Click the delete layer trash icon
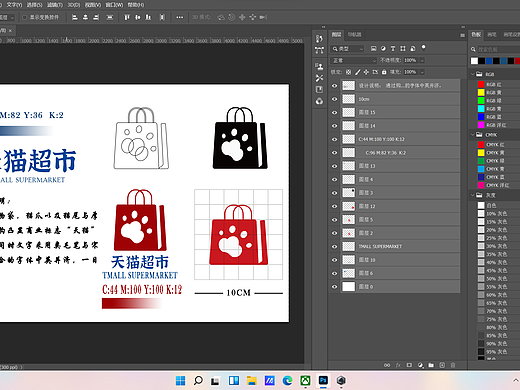The image size is (520, 390). click(x=453, y=365)
